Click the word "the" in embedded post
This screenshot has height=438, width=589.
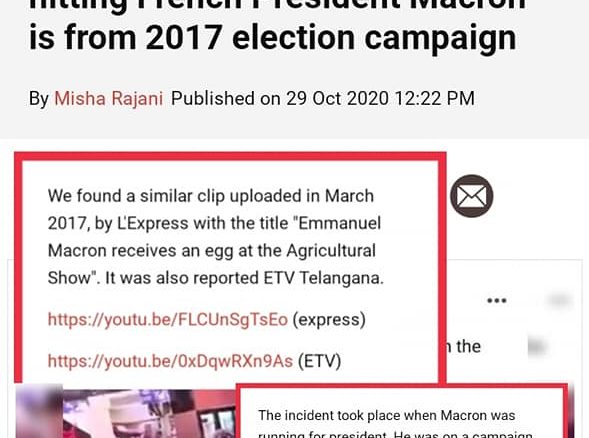pyautogui.click(x=468, y=346)
